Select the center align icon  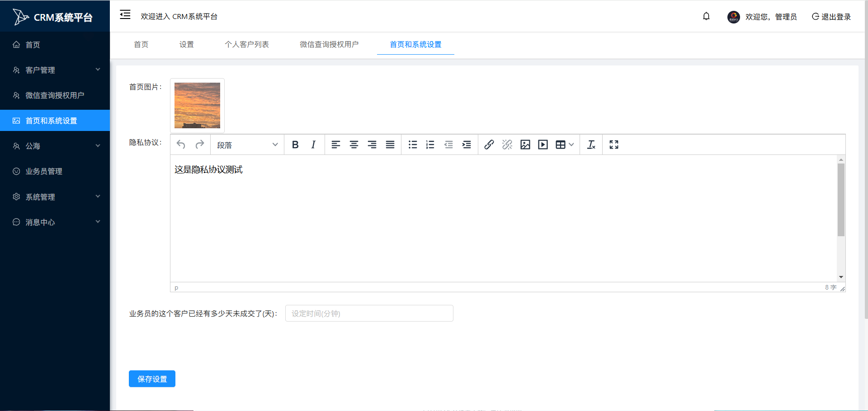[354, 145]
